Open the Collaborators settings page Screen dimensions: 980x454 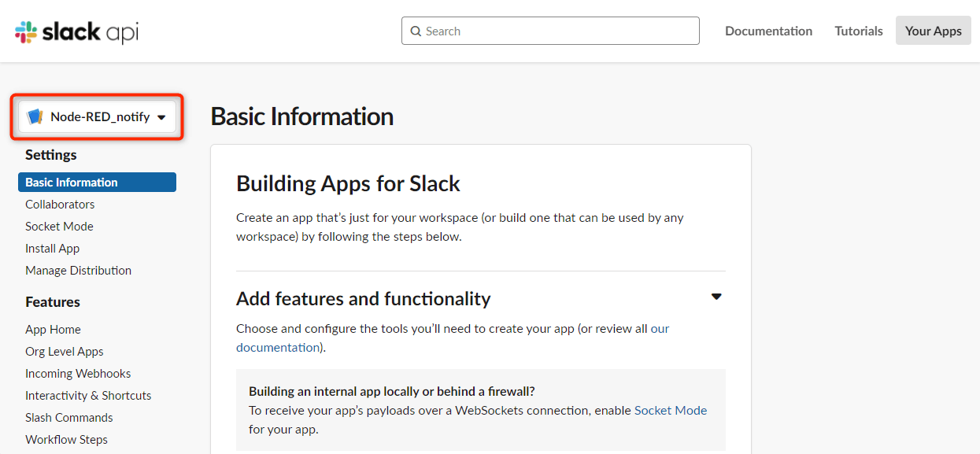click(60, 204)
